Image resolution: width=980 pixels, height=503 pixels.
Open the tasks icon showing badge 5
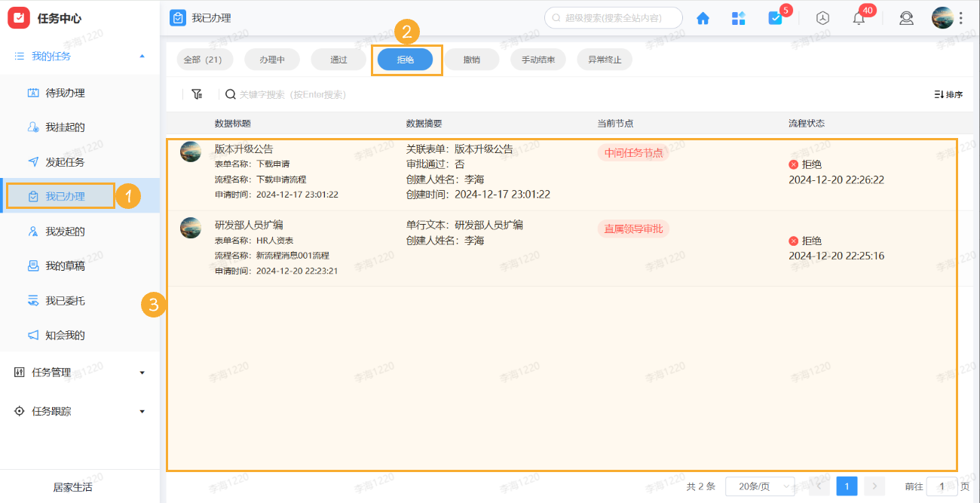(776, 17)
